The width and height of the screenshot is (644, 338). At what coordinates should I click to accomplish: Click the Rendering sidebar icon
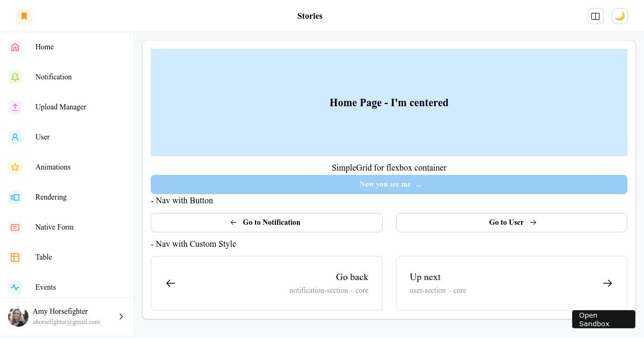tap(15, 197)
